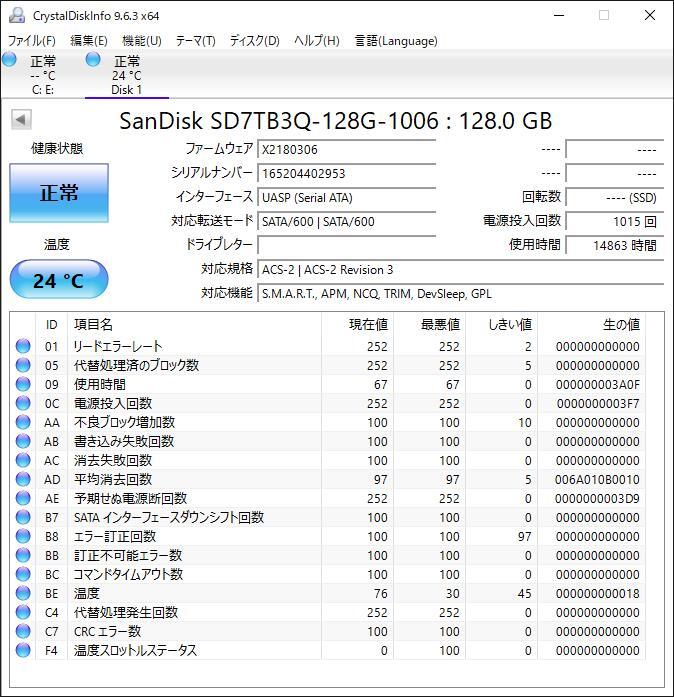Click the transfer mode field SATA/600
Screen dimensions: 674x697
click(x=346, y=221)
